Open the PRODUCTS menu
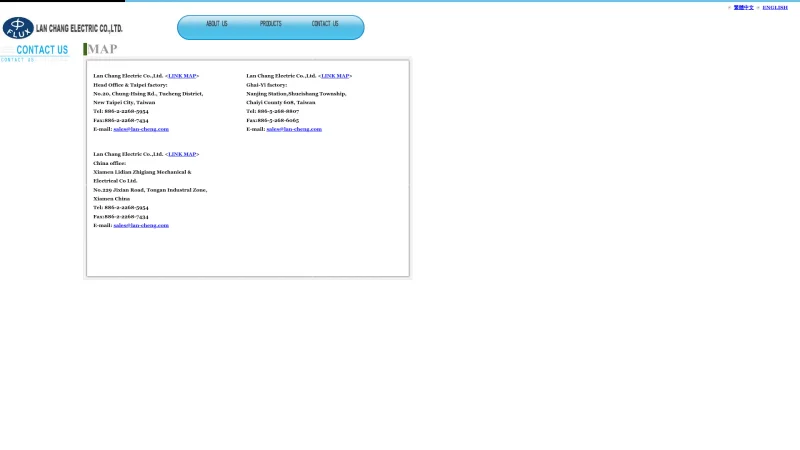The height and width of the screenshot is (450, 800). (270, 23)
